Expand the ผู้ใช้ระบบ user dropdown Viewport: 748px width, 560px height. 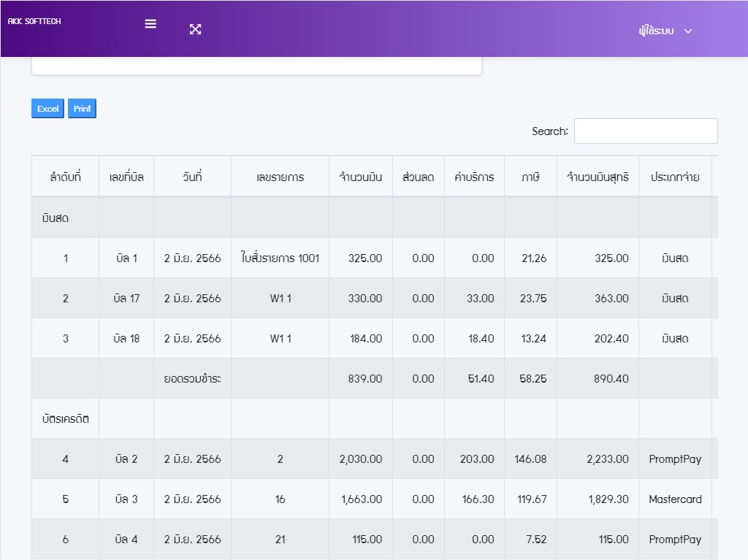point(664,31)
